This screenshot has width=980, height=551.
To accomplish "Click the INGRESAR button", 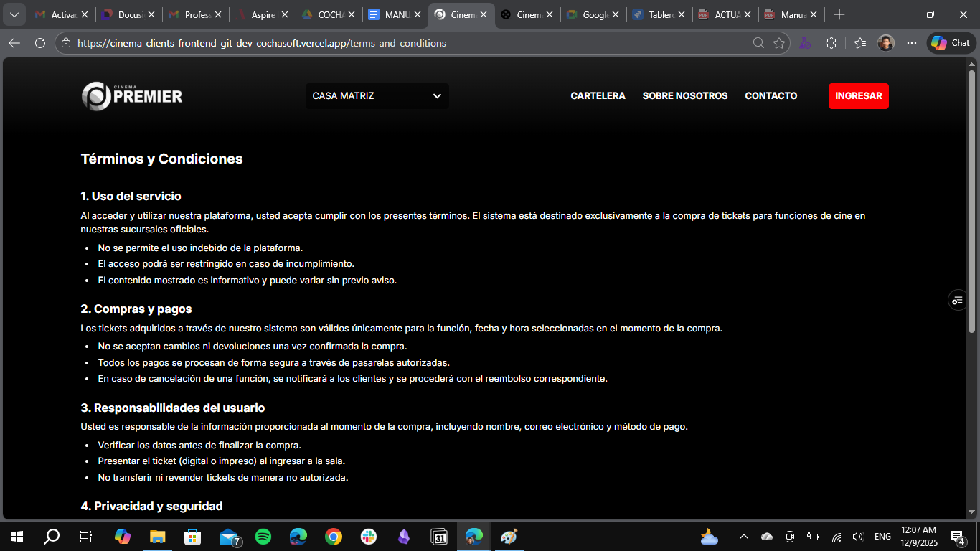I will [858, 95].
